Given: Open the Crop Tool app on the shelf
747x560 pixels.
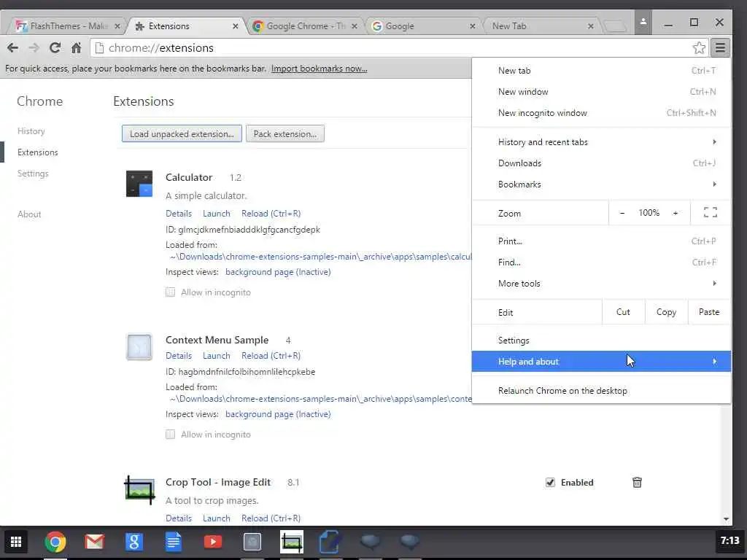Looking at the screenshot, I should pos(292,542).
